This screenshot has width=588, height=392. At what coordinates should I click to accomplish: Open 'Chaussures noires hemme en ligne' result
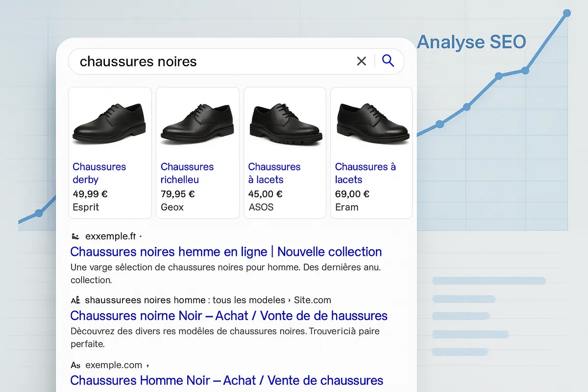[226, 252]
